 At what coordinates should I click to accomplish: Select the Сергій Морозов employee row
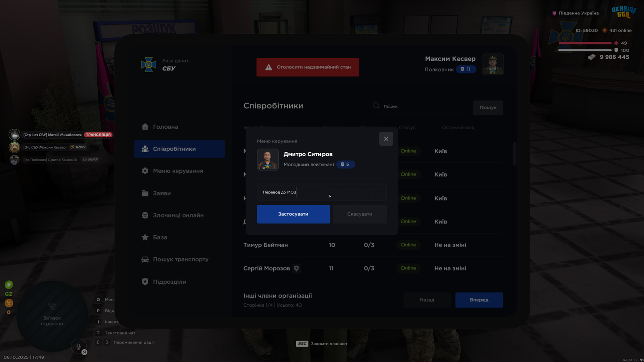[x=373, y=268]
